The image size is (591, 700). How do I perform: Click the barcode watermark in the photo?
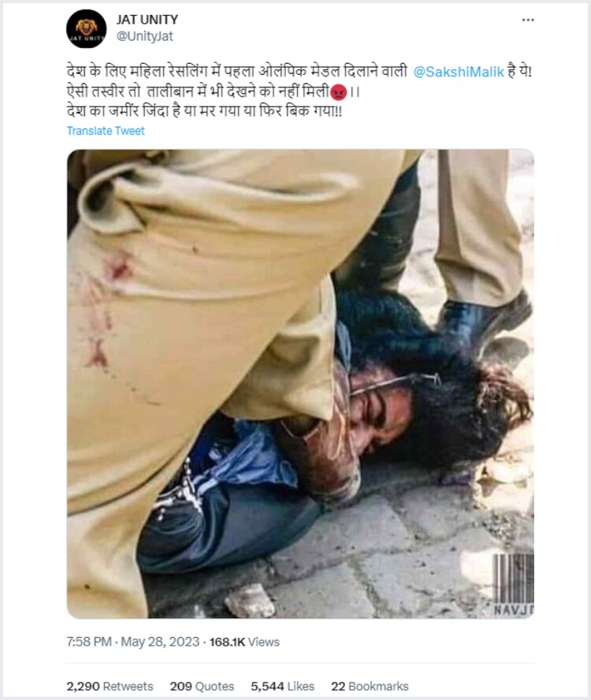(514, 579)
